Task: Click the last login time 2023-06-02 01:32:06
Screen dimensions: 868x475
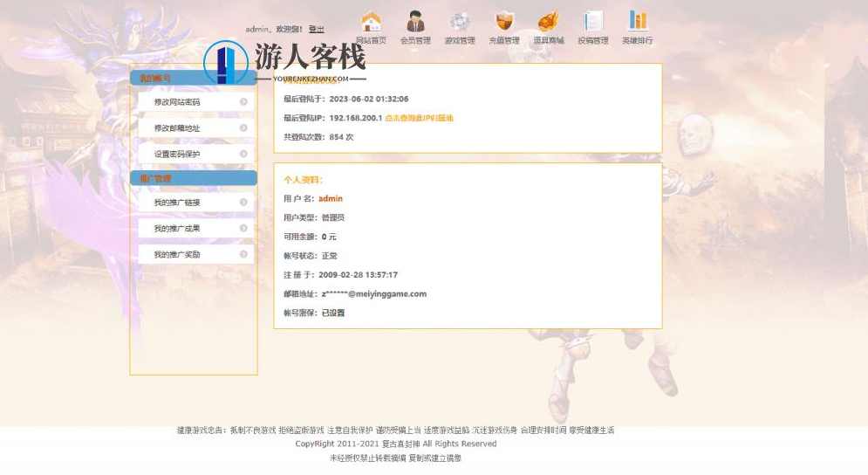Action: click(x=369, y=99)
